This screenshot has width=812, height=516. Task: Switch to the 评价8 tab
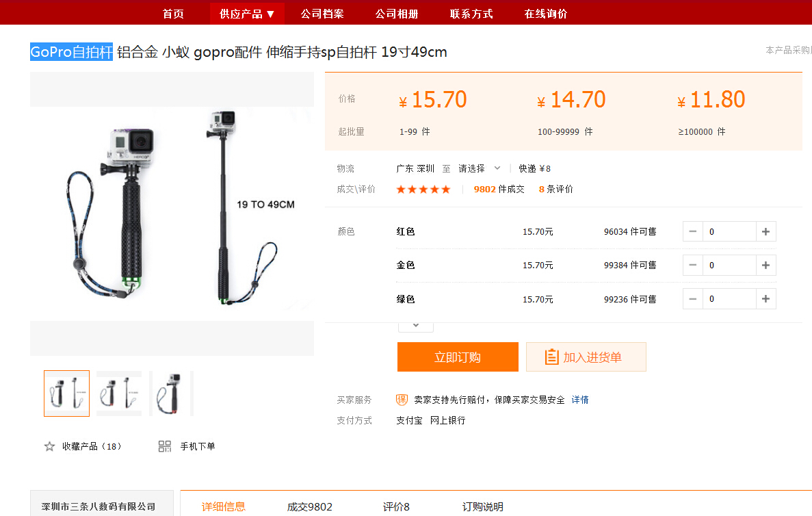point(396,506)
